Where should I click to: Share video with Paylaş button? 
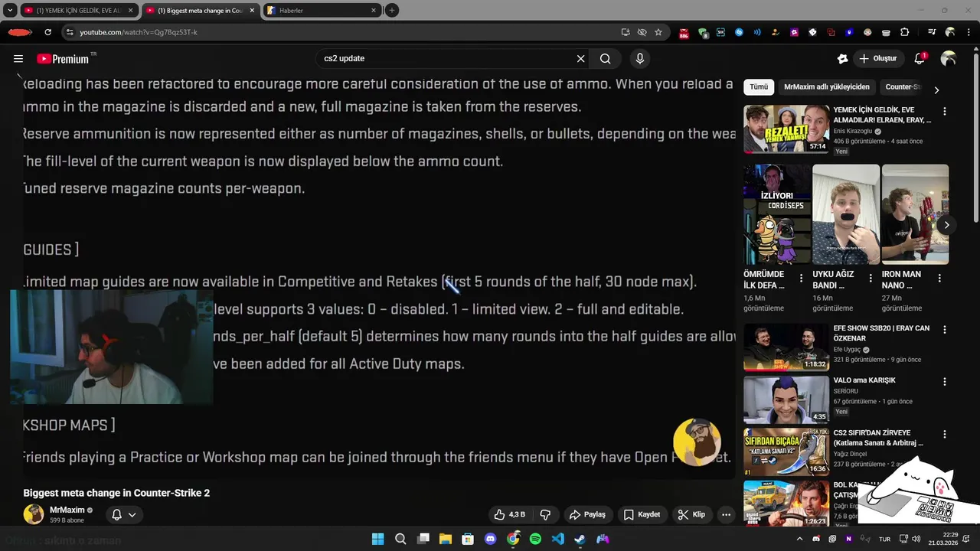click(587, 515)
